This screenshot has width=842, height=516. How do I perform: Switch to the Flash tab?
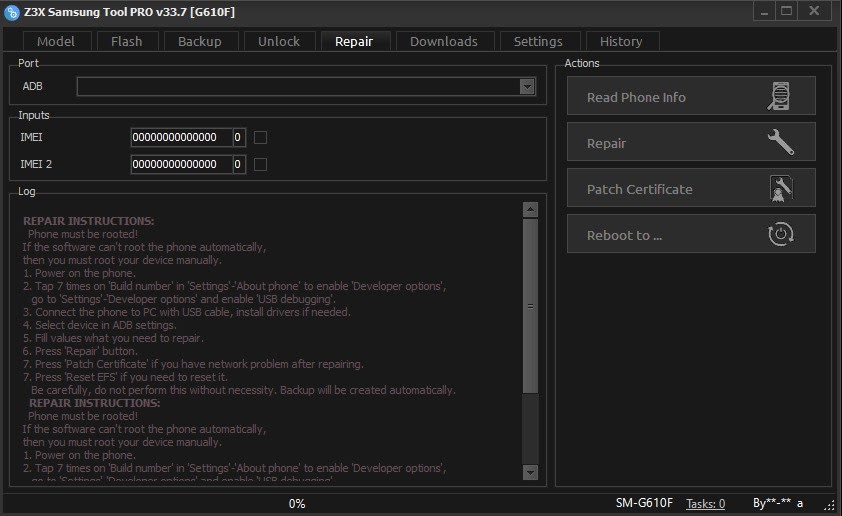(127, 41)
